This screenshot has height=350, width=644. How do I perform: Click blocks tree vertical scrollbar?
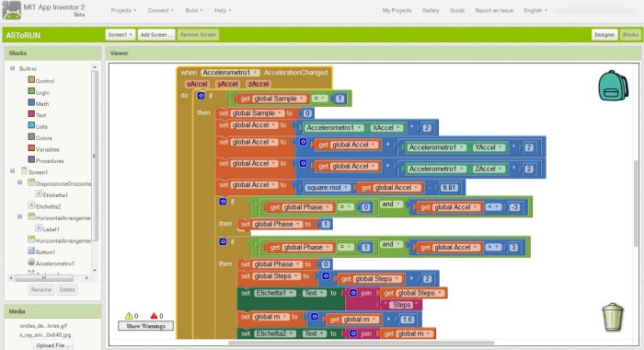click(x=95, y=156)
